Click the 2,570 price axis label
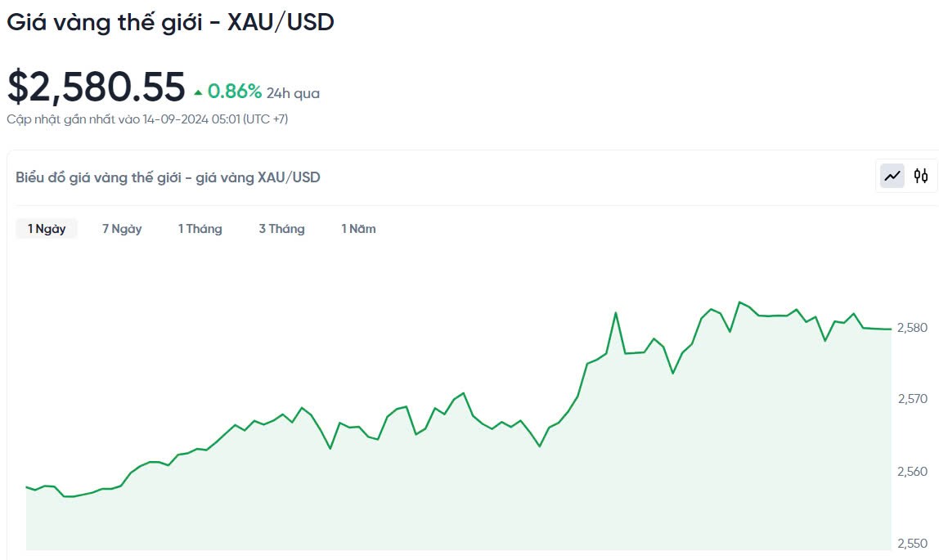The height and width of the screenshot is (560, 939). (x=912, y=399)
